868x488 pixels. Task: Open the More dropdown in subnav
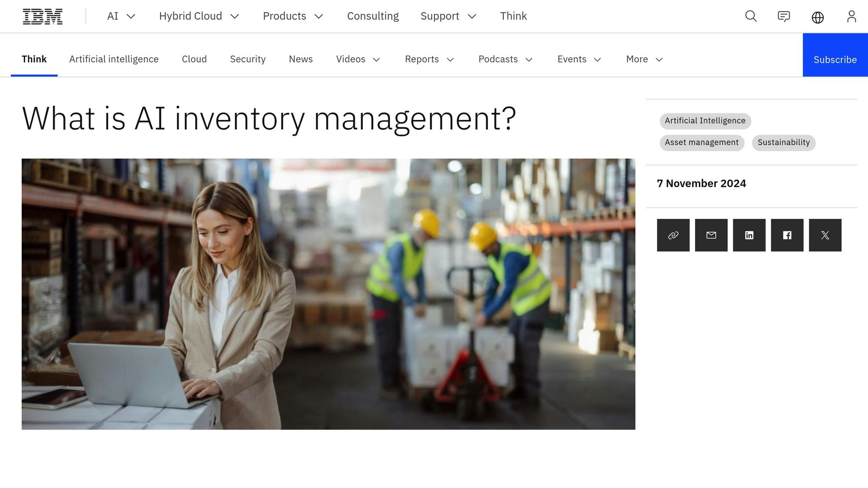coord(644,59)
